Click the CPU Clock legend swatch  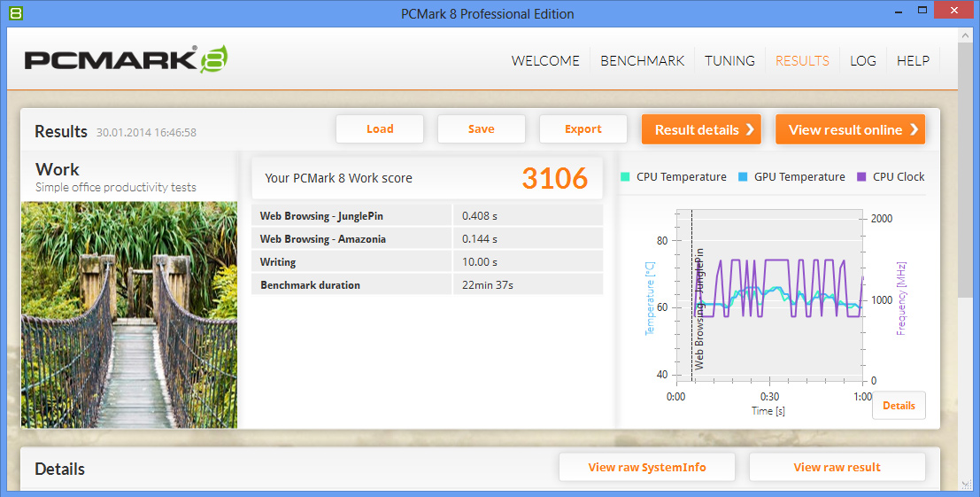tap(861, 177)
